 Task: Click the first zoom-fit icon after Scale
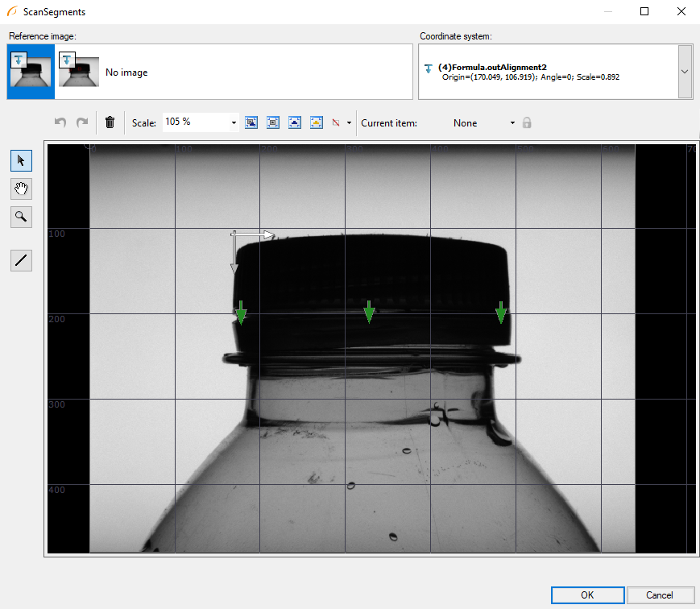coord(251,122)
